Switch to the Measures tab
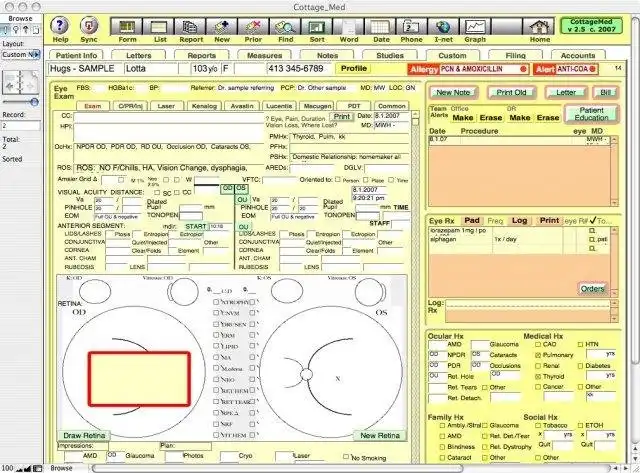Screen dimensions: 640x473 pos(264,56)
